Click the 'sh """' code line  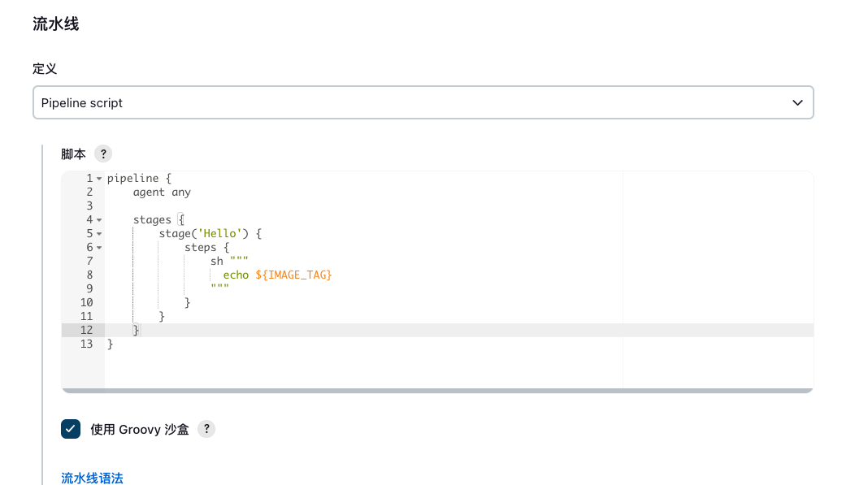click(229, 261)
